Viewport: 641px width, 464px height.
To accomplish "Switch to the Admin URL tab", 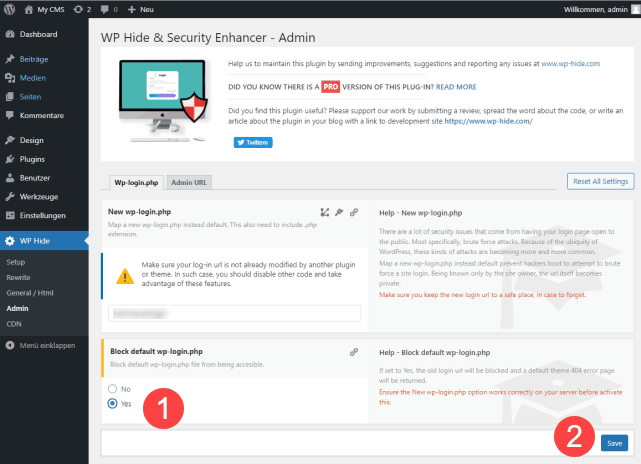I will [189, 183].
